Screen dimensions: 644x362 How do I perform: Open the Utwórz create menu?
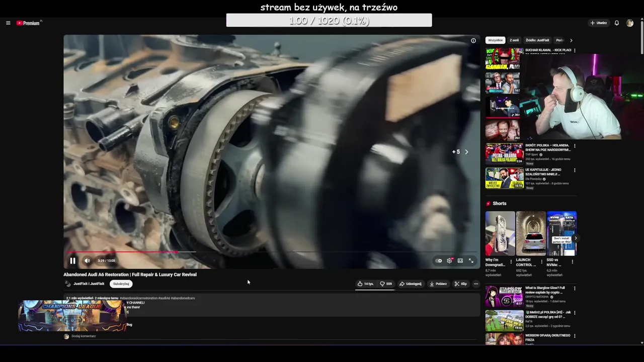pyautogui.click(x=599, y=23)
